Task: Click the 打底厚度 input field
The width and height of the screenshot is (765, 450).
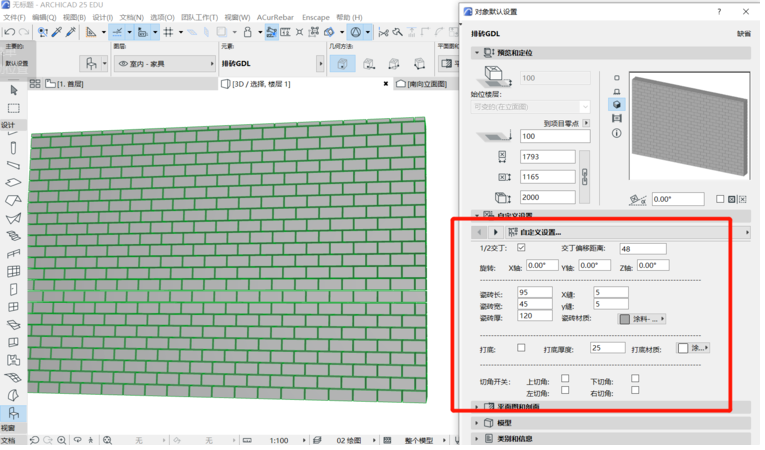Action: click(x=607, y=348)
